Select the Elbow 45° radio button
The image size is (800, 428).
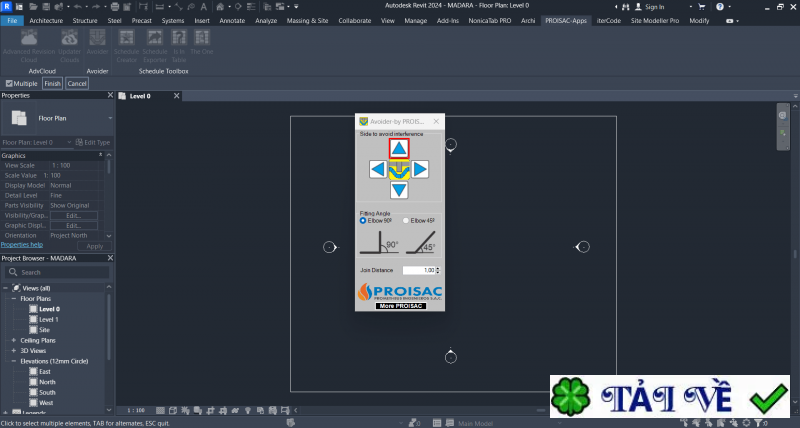coord(405,221)
